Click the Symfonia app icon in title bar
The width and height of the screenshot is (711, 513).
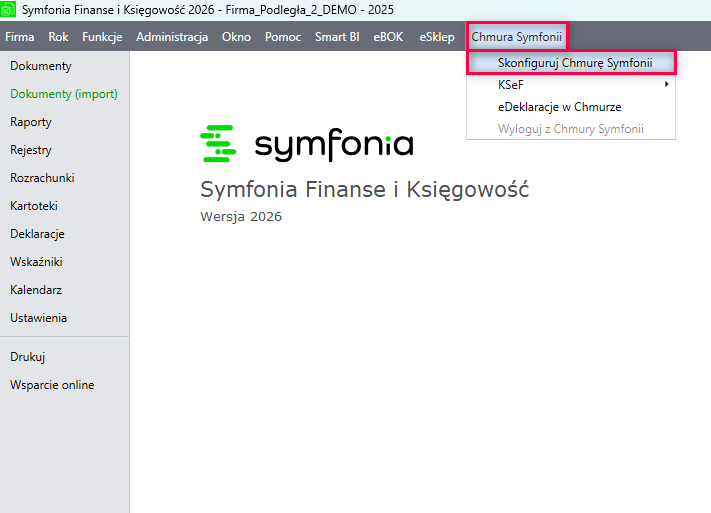pyautogui.click(x=10, y=9)
